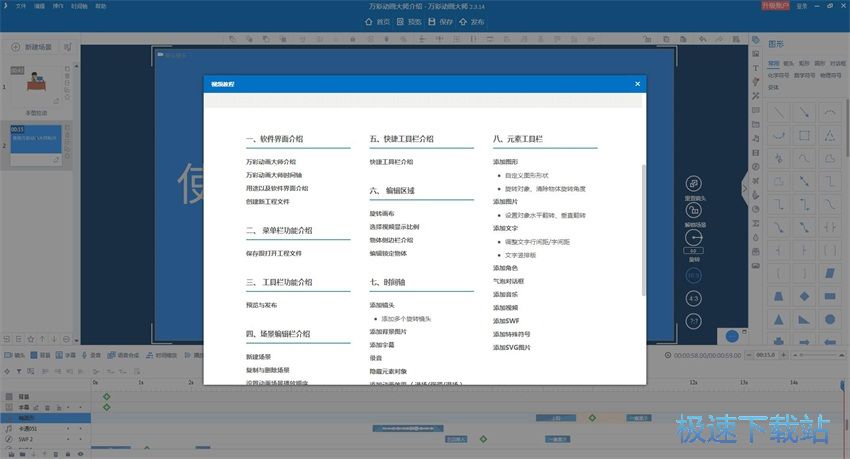Click the 背景 background timeline button
The image size is (850, 459).
tap(40, 355)
